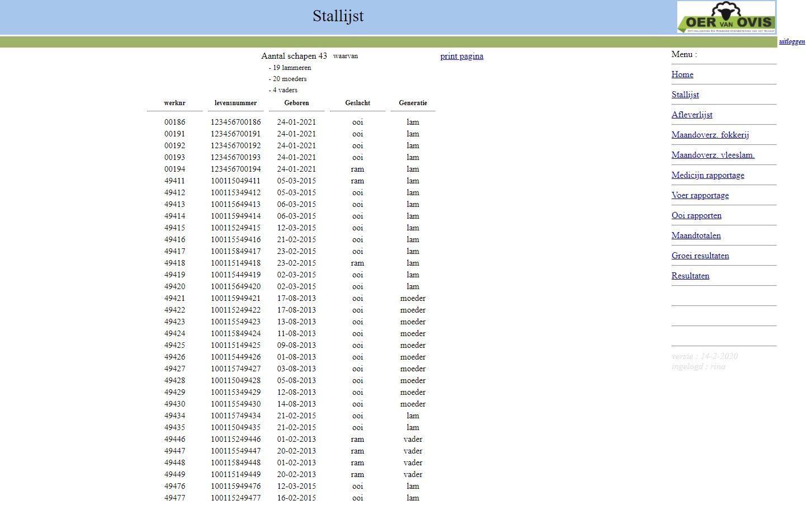View Maandtotalen page
Viewport: 812px width, 505px height.
pos(696,235)
